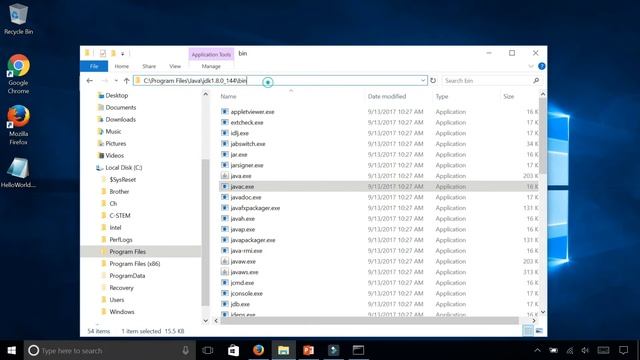Sort files by Type column
Image resolution: width=640 pixels, height=360 pixels.
point(442,96)
